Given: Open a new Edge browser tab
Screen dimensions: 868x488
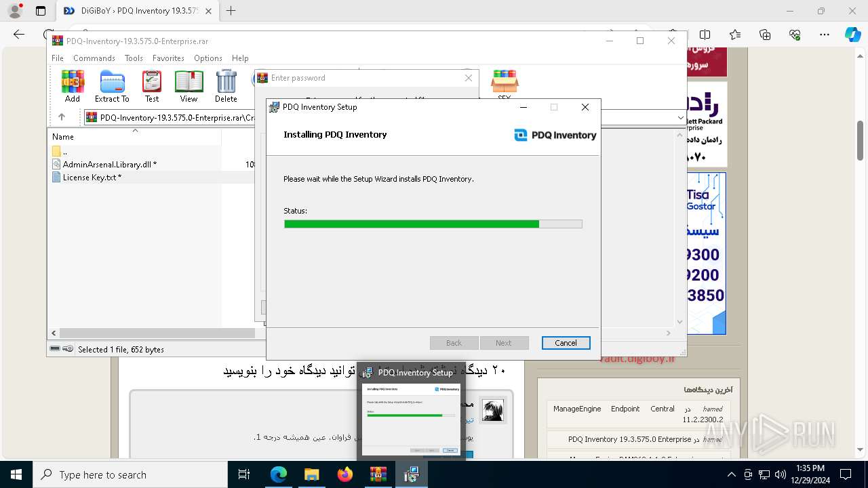Looking at the screenshot, I should 231,11.
